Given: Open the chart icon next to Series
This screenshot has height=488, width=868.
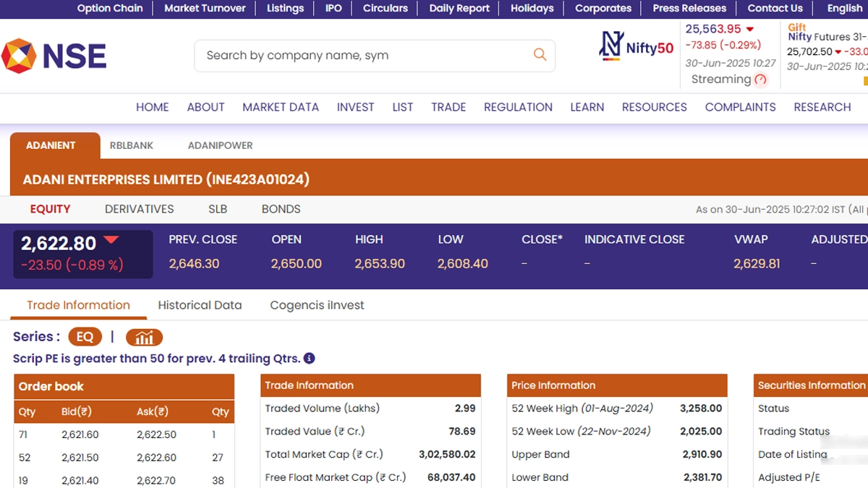Looking at the screenshot, I should click(144, 337).
